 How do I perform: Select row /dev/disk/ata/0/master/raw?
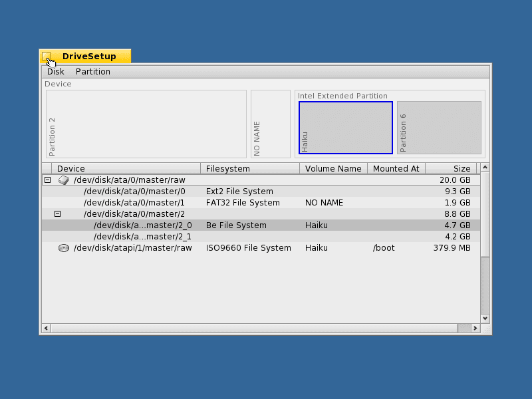click(261, 180)
